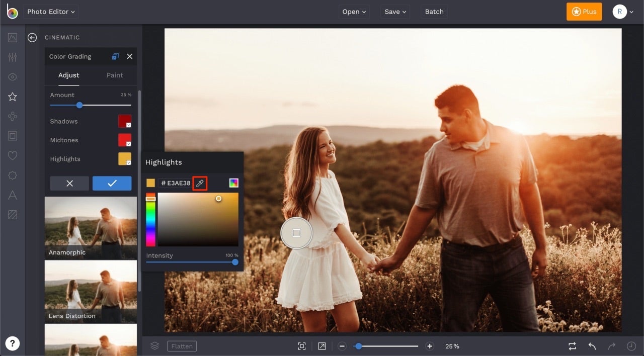644x356 pixels.
Task: Open the Adjust panel from the left sidebar
Action: [x=12, y=57]
